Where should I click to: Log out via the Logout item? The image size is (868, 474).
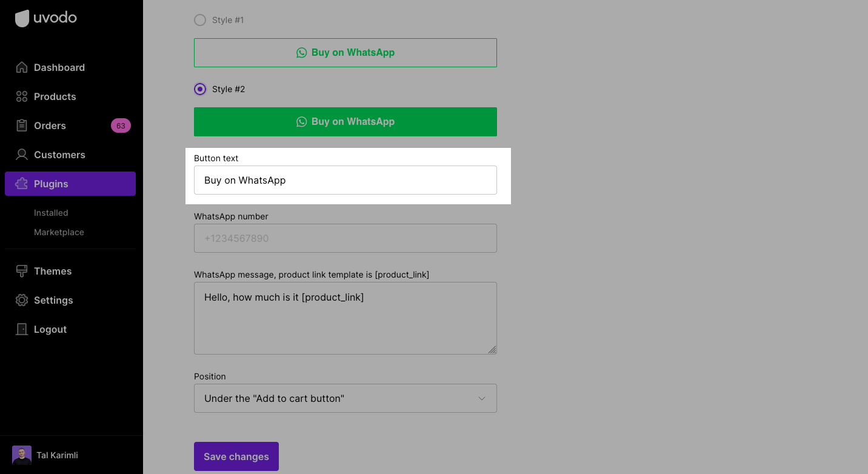pyautogui.click(x=70, y=329)
